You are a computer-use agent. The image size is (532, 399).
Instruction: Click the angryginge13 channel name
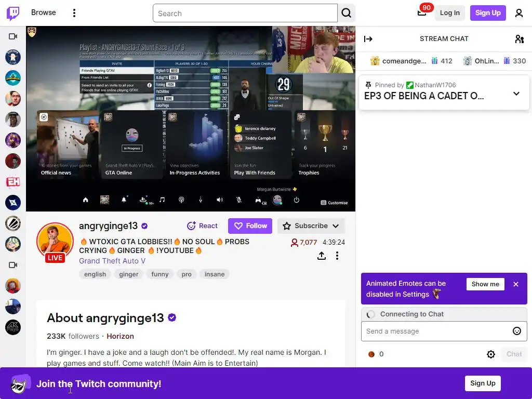coord(109,226)
